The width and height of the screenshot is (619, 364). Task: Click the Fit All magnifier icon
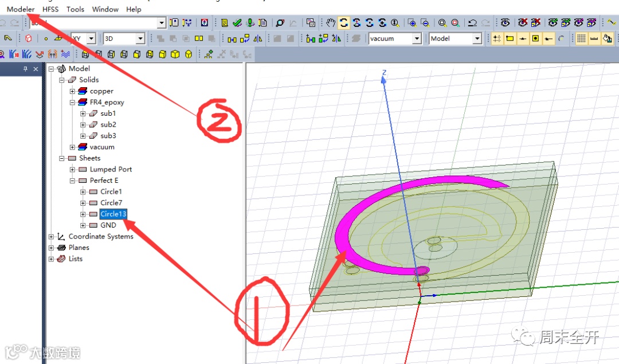click(442, 23)
